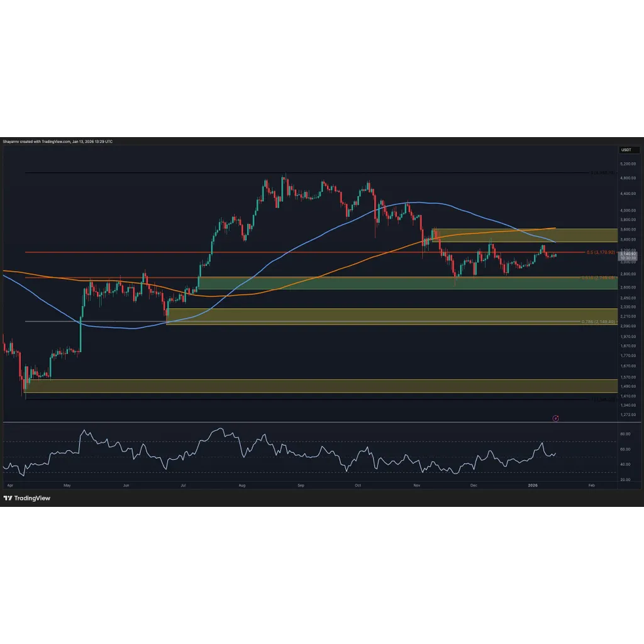Viewport: 644px width, 644px height.
Task: Click the 1,272.00 price axis label
Action: coord(628,415)
